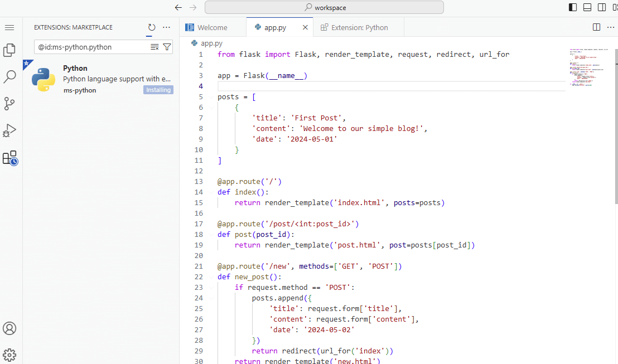
Task: Go back in navigation history
Action: tap(178, 7)
